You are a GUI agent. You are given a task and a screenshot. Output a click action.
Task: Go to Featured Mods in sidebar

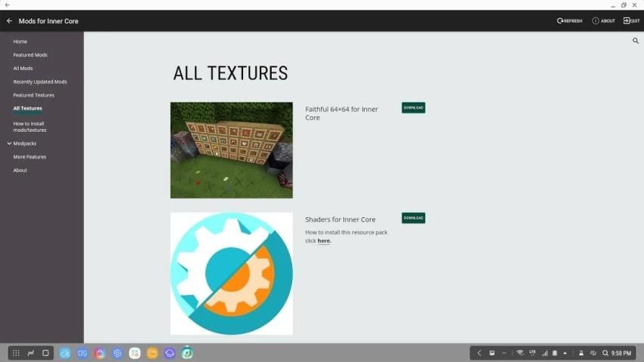(x=30, y=55)
